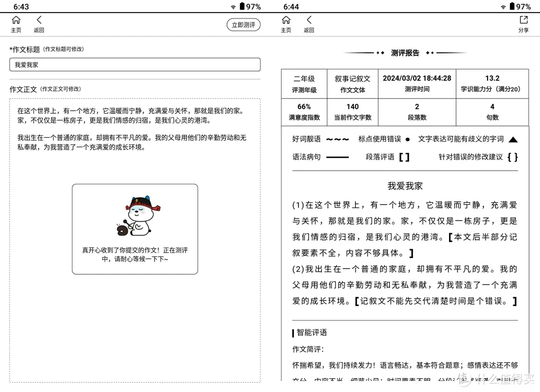Tap the 标点使用错误 dot legend
The width and height of the screenshot is (540, 392).
[x=408, y=139]
